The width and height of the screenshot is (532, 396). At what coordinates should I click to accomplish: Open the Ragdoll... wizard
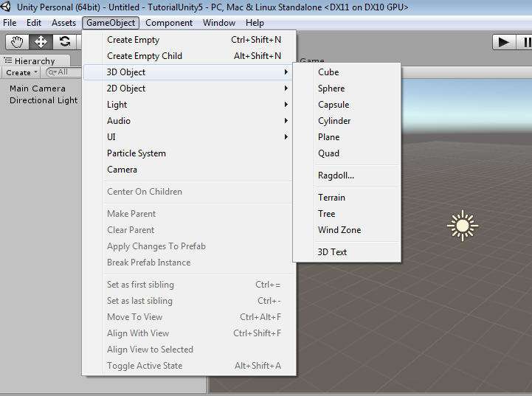(347, 176)
